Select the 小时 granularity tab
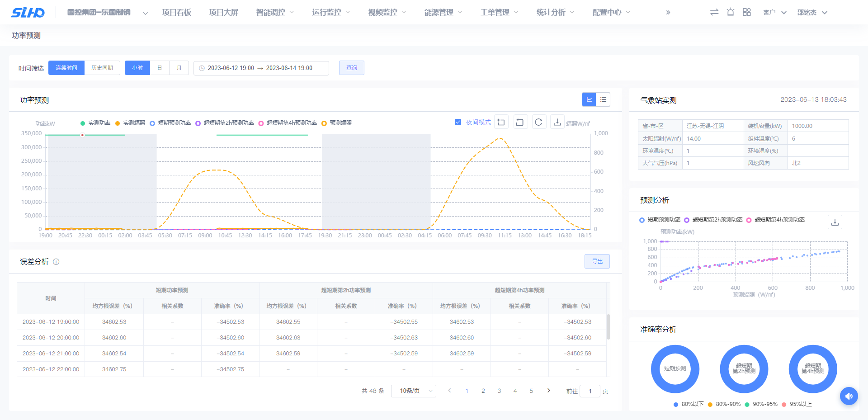The height and width of the screenshot is (420, 868). point(137,68)
